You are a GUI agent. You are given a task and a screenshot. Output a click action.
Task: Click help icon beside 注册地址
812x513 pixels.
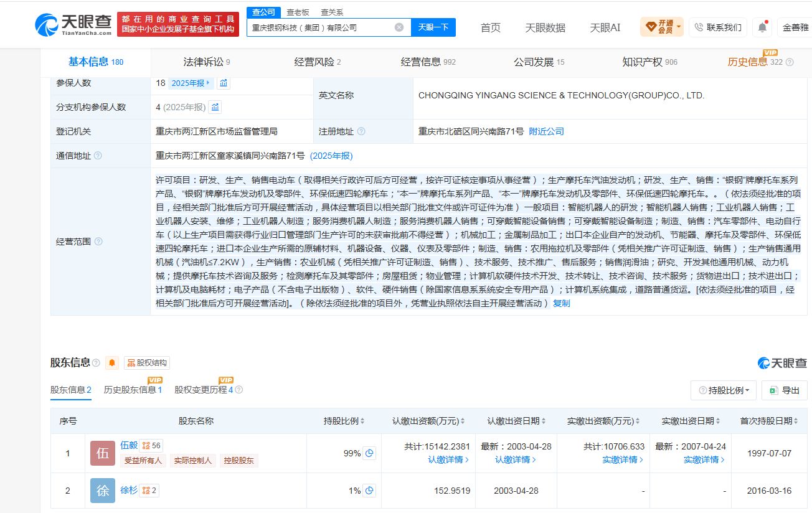[361, 131]
